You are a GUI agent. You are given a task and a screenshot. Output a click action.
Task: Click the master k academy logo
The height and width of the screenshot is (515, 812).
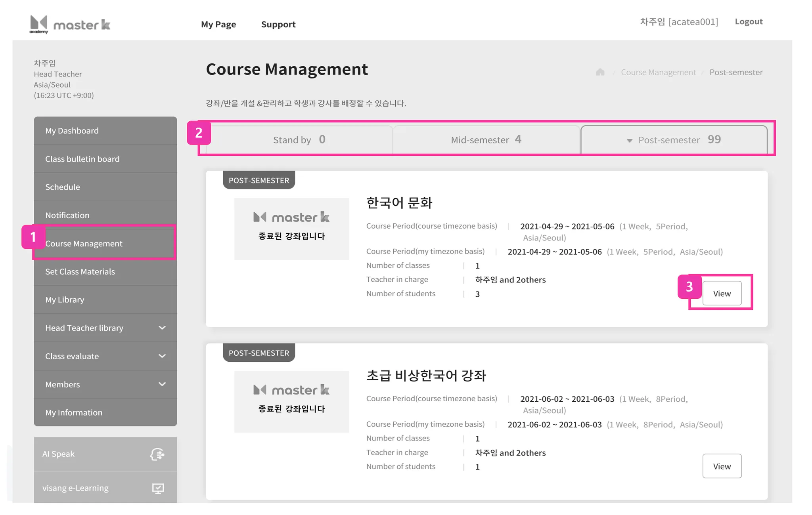point(70,25)
